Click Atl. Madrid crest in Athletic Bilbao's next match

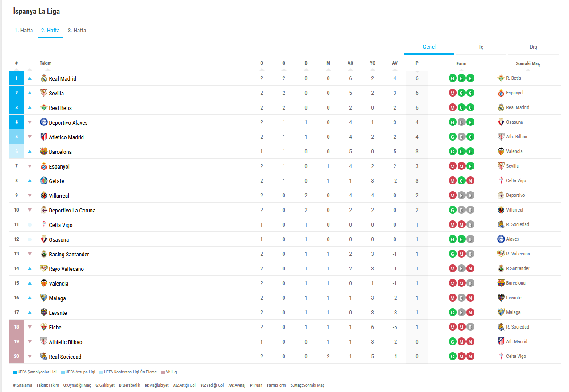(501, 341)
